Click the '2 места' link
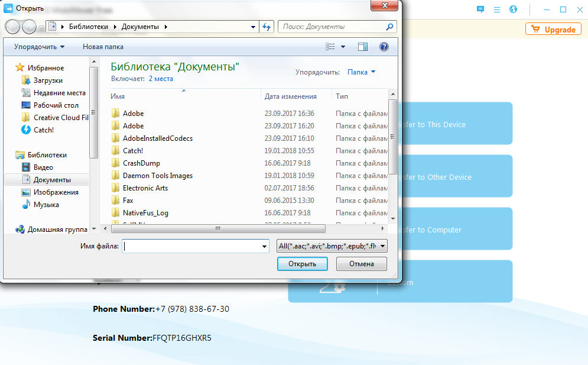The height and width of the screenshot is (365, 588). [161, 79]
